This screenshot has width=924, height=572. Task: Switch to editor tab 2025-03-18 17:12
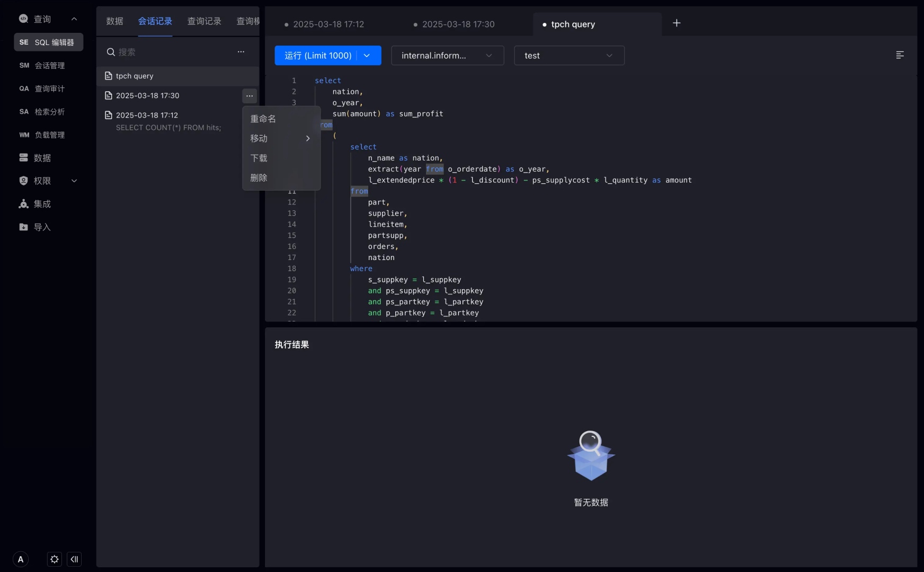click(328, 24)
